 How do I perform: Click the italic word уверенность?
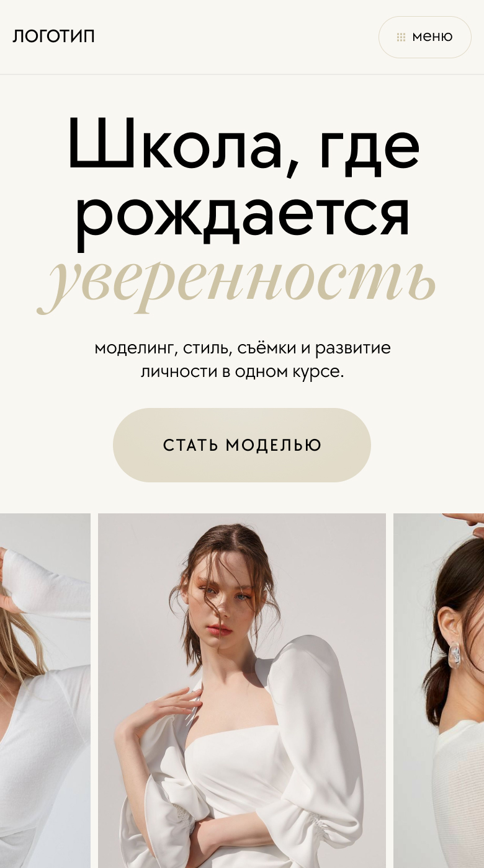(237, 281)
